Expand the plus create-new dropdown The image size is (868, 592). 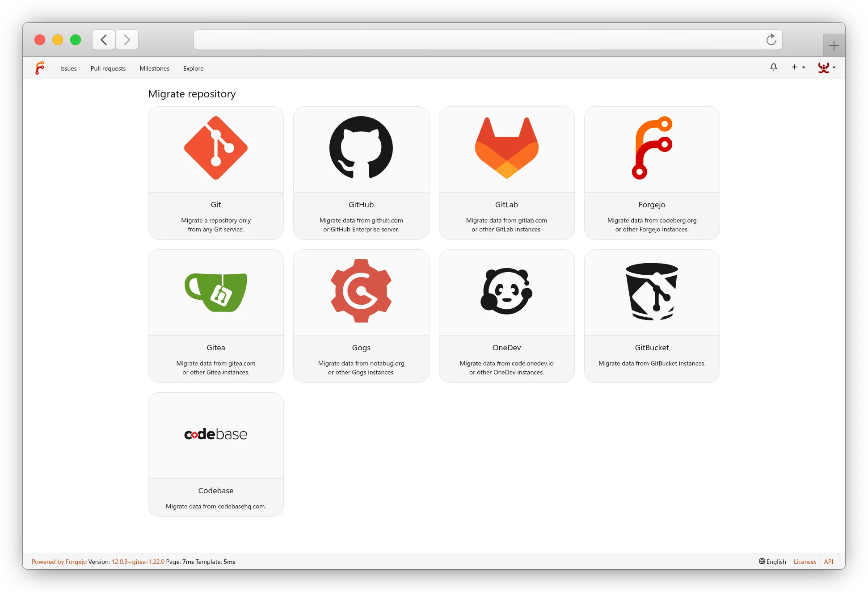[x=798, y=67]
